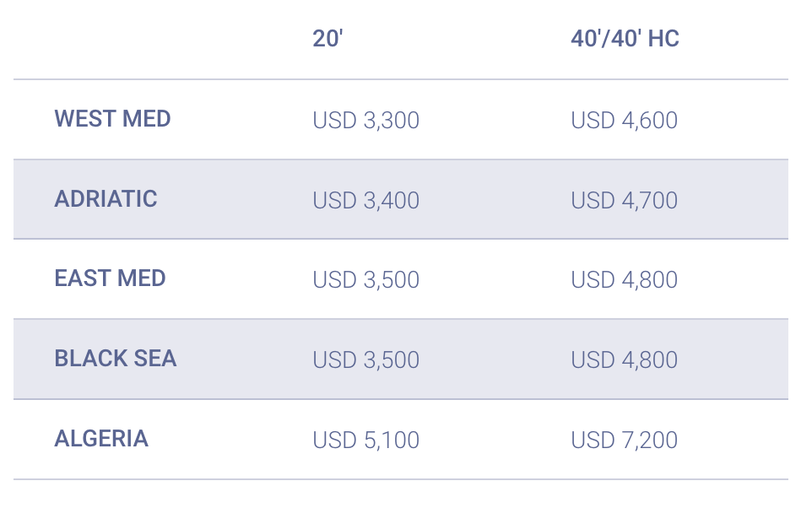
Task: Select the ALGERIA row label
Action: click(101, 439)
